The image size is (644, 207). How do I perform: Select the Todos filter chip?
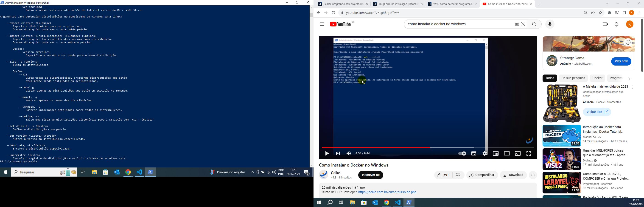point(549,78)
